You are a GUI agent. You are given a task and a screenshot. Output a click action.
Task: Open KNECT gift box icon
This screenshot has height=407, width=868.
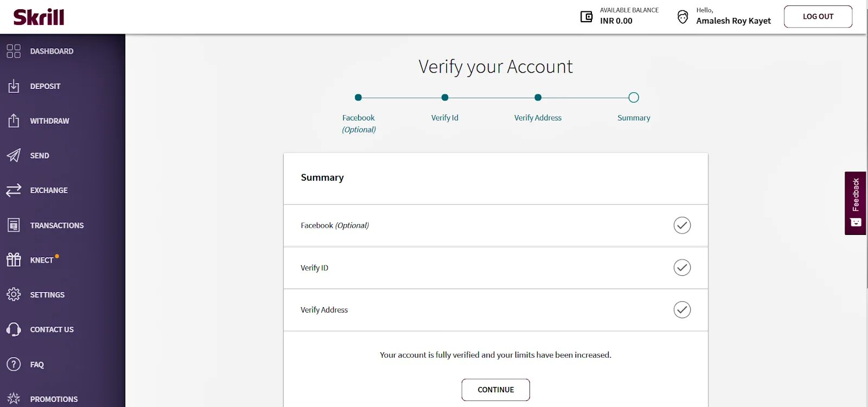(14, 259)
